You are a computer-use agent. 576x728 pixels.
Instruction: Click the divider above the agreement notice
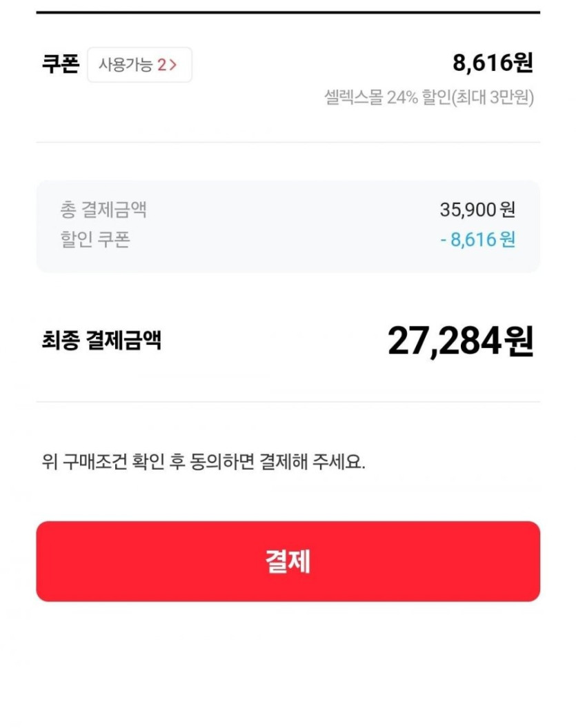(288, 402)
